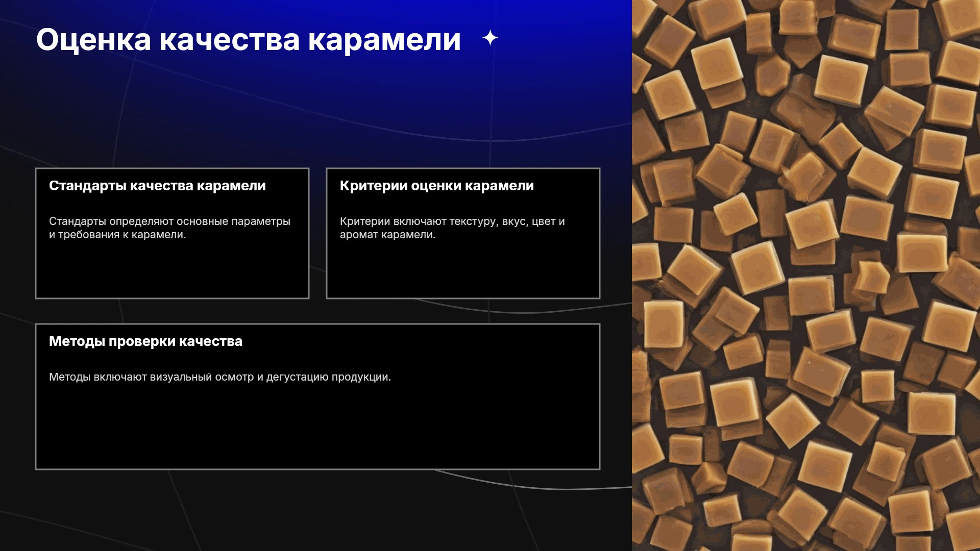Image resolution: width=980 pixels, height=551 pixels.
Task: Click empty space inside the Методы проверки card
Action: click(317, 429)
